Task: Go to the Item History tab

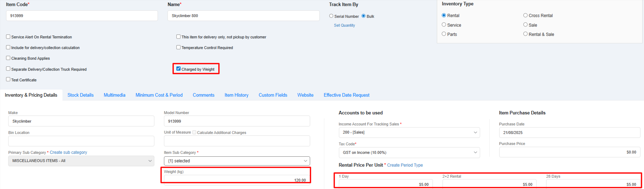Action: click(x=236, y=95)
